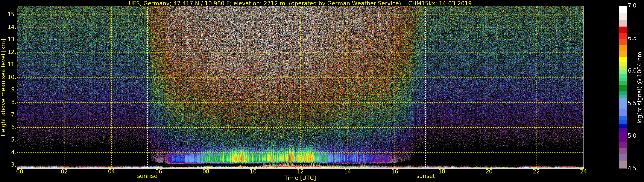Click the height axis tick "10."

point(12,77)
